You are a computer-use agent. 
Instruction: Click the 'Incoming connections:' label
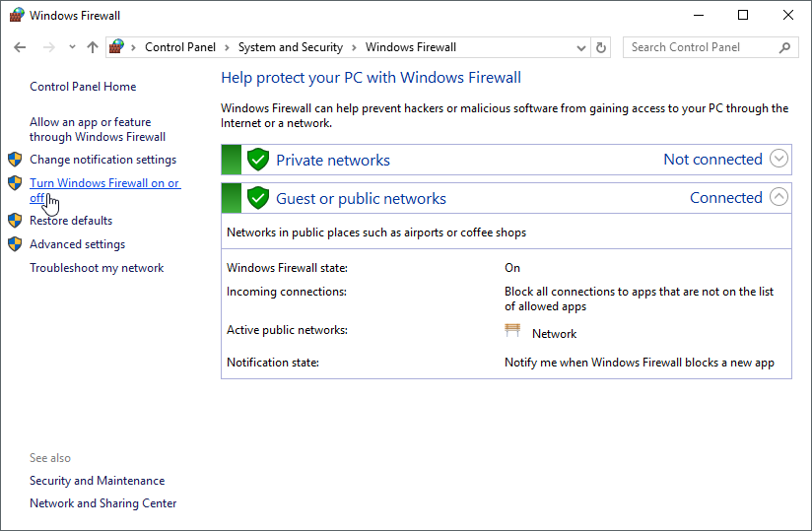(287, 292)
